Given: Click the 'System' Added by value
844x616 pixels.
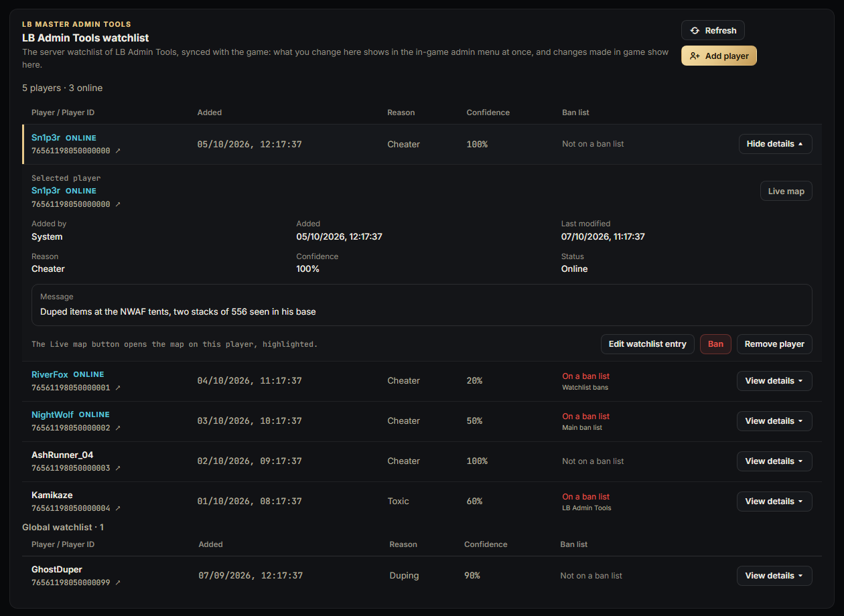Looking at the screenshot, I should pyautogui.click(x=47, y=236).
